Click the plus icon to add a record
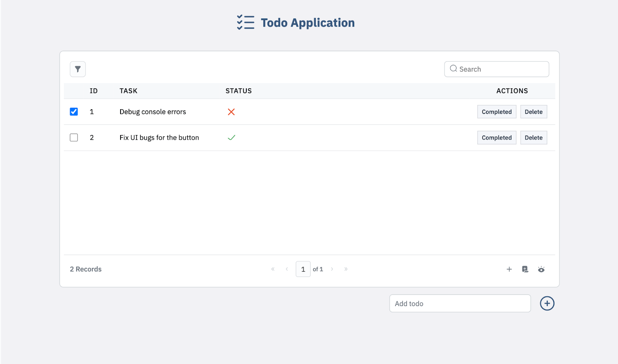The width and height of the screenshot is (618, 364). pos(509,269)
